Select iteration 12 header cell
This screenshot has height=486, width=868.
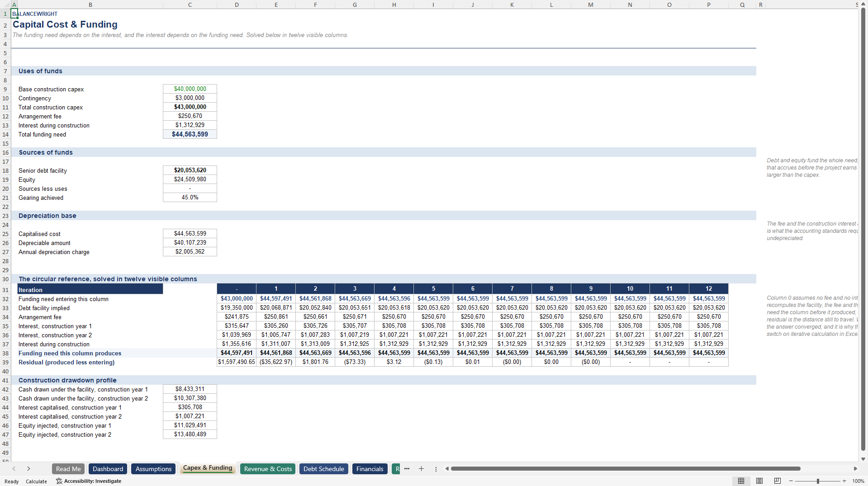pyautogui.click(x=708, y=288)
